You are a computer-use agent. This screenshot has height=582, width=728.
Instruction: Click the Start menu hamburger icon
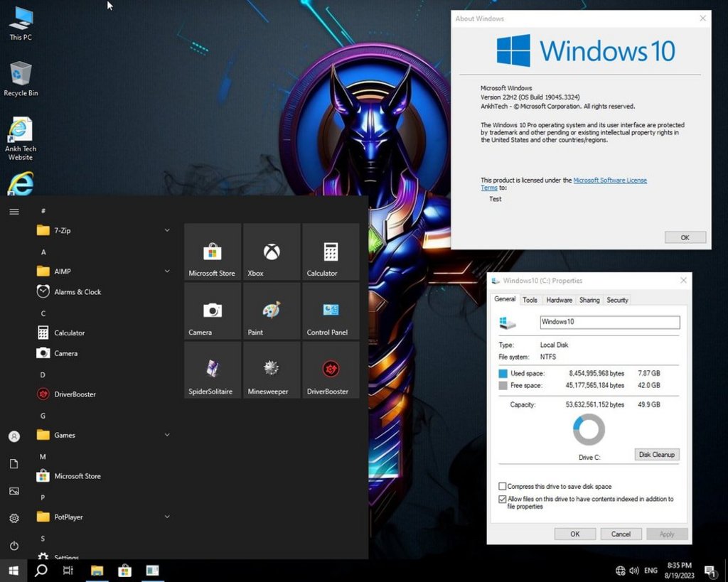[14, 212]
